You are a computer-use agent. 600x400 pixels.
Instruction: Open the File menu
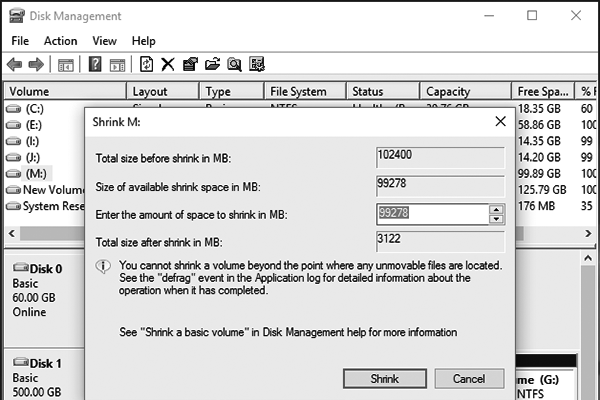click(x=21, y=41)
